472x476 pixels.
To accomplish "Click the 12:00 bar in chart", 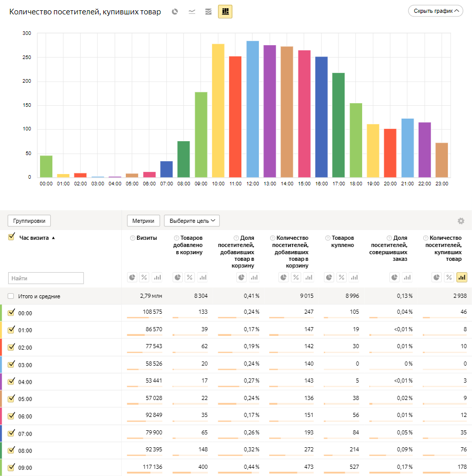I will [x=253, y=109].
